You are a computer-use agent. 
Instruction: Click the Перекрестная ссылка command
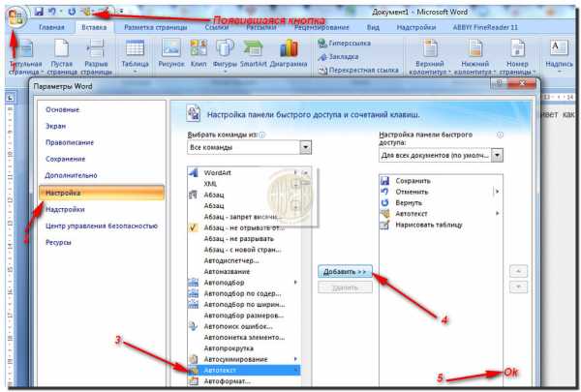(358, 70)
